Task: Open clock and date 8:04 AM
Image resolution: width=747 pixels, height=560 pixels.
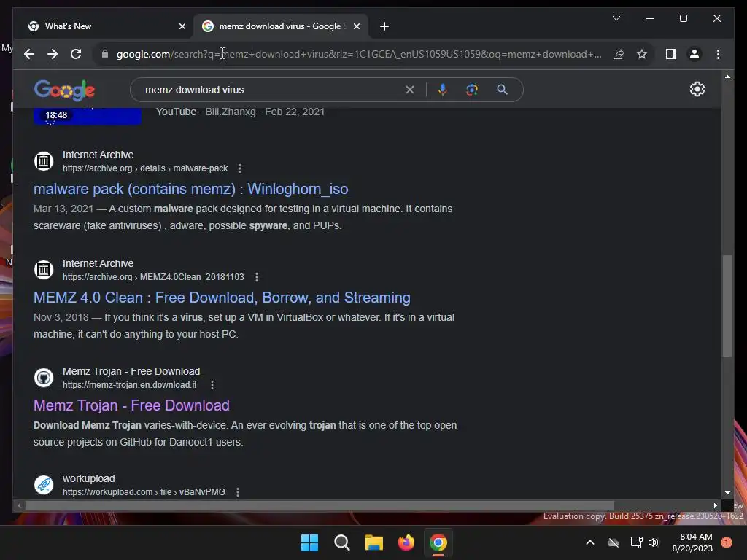Action: (x=692, y=542)
